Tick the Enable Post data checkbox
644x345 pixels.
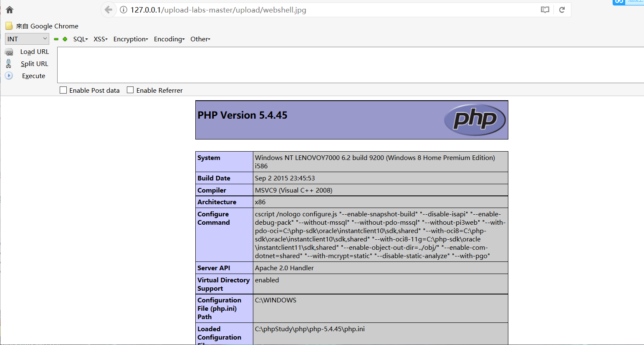click(63, 90)
